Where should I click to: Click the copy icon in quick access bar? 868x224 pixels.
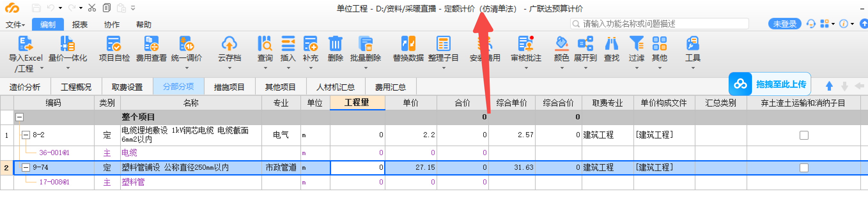pos(106,8)
